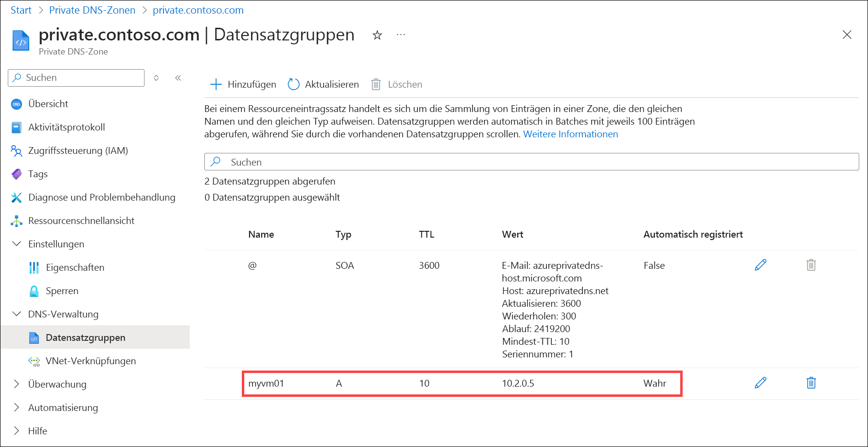Favorite the page with the star icon
This screenshot has width=868, height=447.
377,35
